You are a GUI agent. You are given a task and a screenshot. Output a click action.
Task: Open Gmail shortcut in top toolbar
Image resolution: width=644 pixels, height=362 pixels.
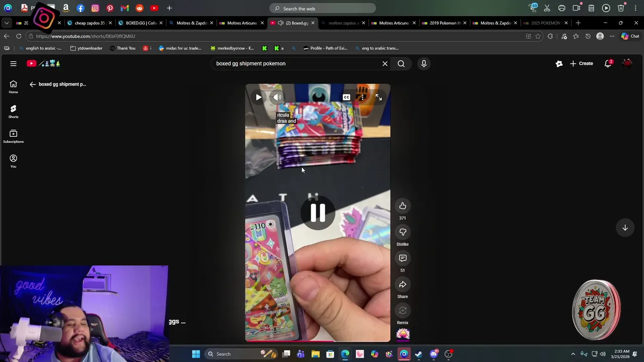(125, 8)
